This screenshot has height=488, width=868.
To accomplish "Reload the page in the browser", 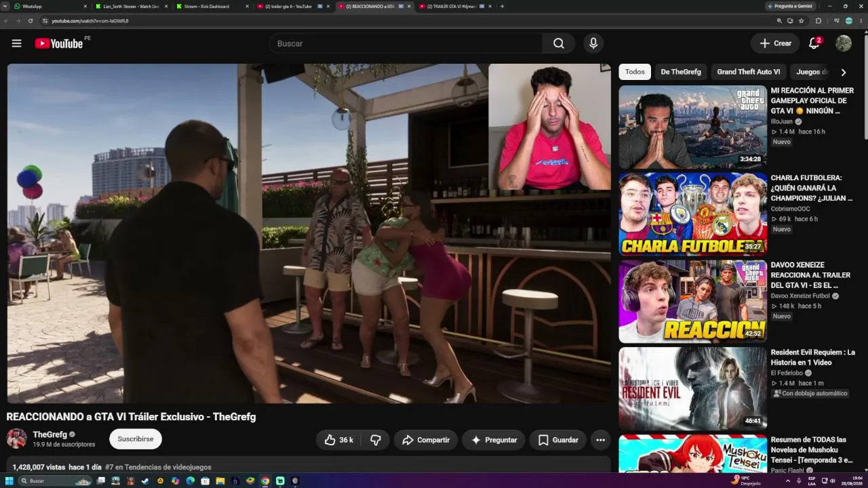I will (31, 21).
